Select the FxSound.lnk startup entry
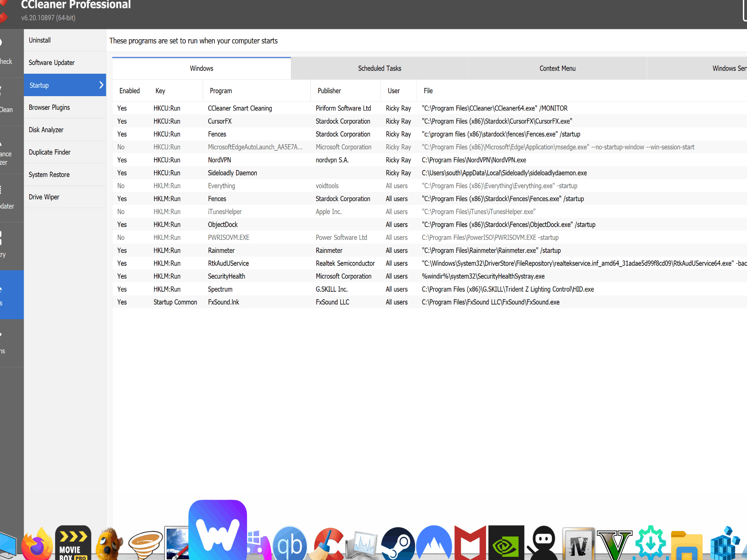Image resolution: width=747 pixels, height=560 pixels. (x=430, y=302)
